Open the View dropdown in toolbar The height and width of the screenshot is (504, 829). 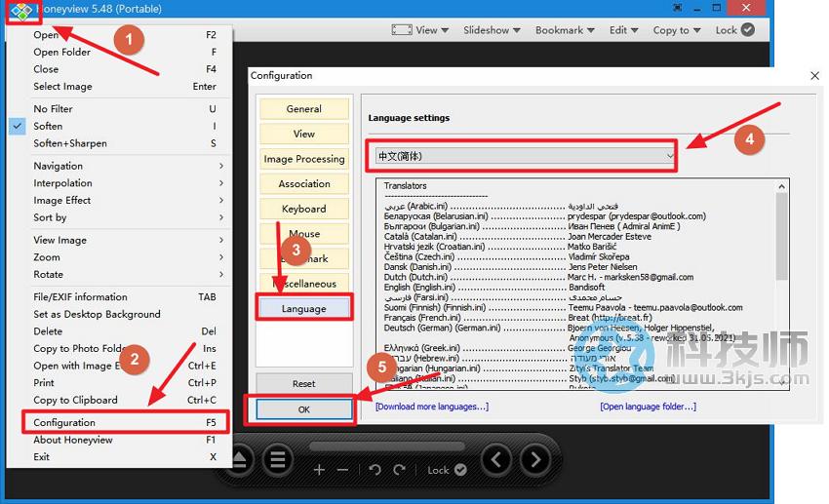coord(432,30)
